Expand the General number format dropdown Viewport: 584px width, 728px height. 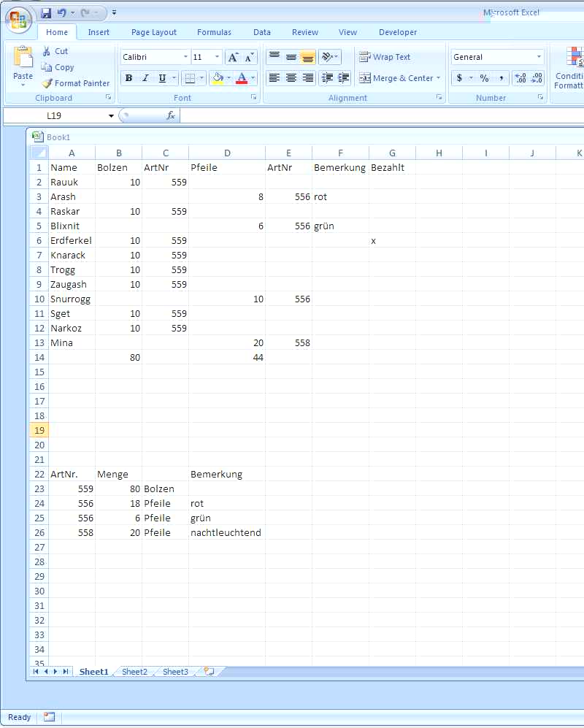pyautogui.click(x=539, y=57)
